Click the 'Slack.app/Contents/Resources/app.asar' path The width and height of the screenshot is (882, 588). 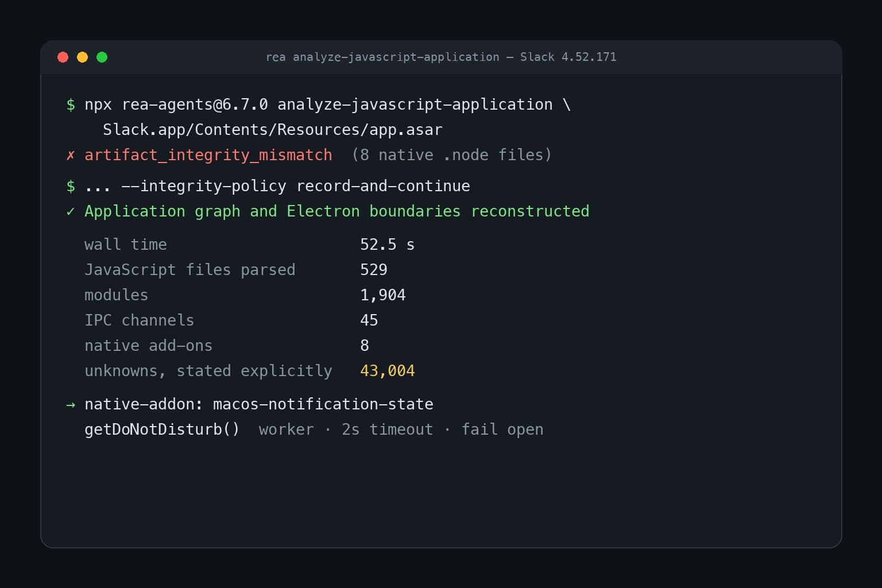pyautogui.click(x=273, y=130)
